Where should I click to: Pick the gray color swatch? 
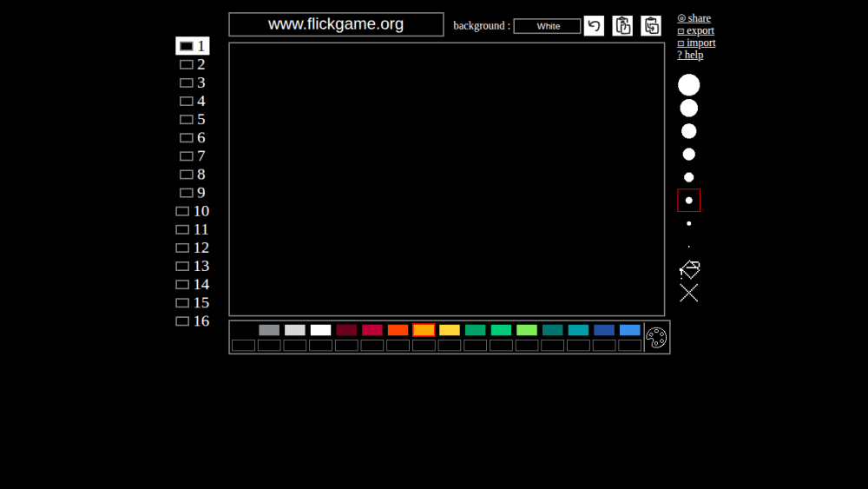point(269,330)
